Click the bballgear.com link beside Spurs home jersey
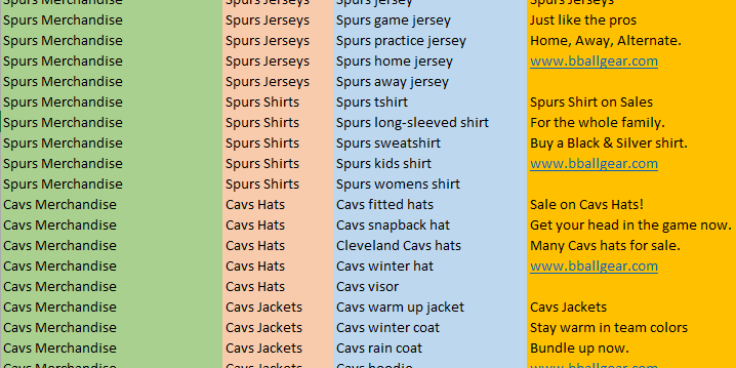 594,61
